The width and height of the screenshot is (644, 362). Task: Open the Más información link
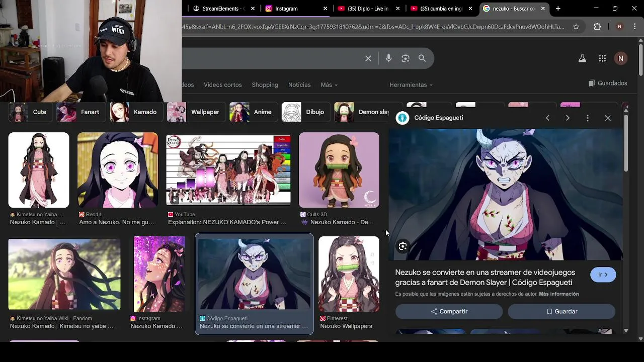pyautogui.click(x=559, y=294)
